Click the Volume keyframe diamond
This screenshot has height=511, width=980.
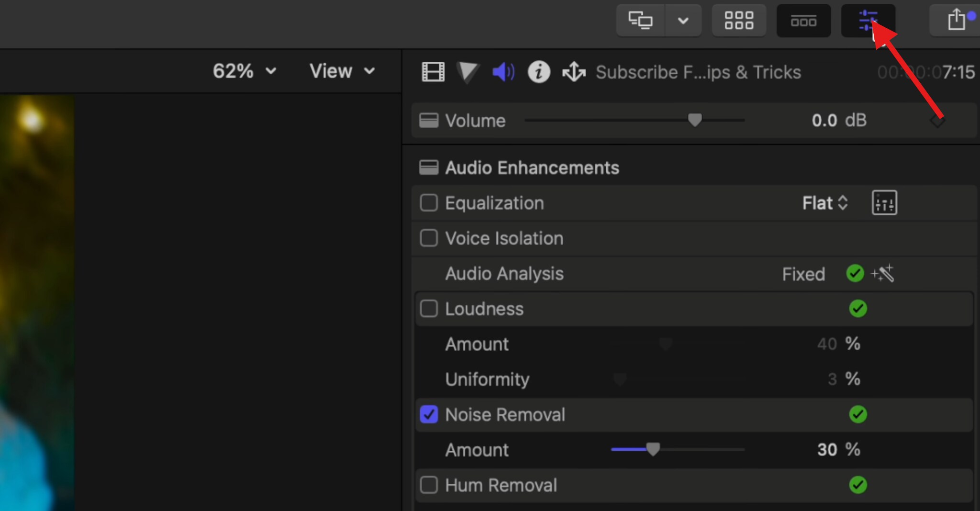[x=936, y=120]
